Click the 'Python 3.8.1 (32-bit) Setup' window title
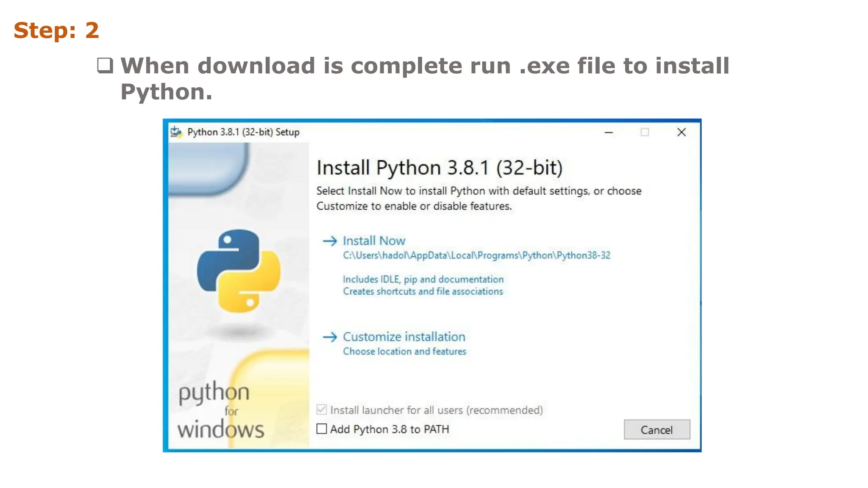This screenshot has height=488, width=868. [x=243, y=132]
